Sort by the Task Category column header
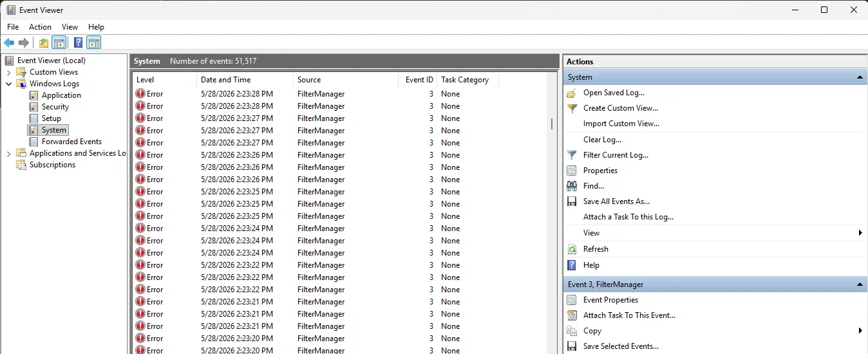 pos(467,80)
